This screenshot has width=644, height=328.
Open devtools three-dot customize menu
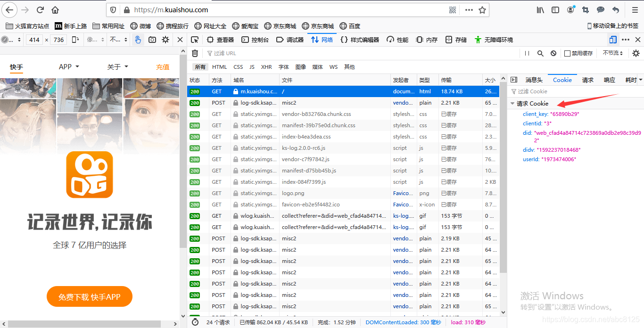(x=626, y=40)
